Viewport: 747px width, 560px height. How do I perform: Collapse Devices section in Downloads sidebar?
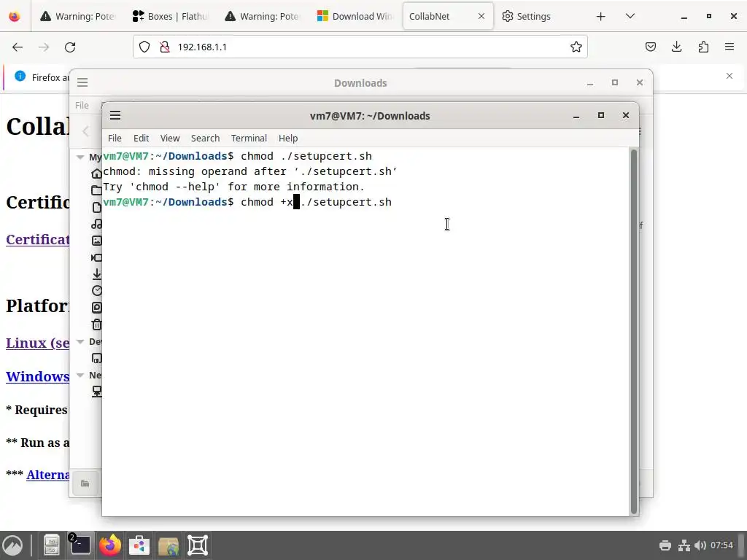click(80, 342)
